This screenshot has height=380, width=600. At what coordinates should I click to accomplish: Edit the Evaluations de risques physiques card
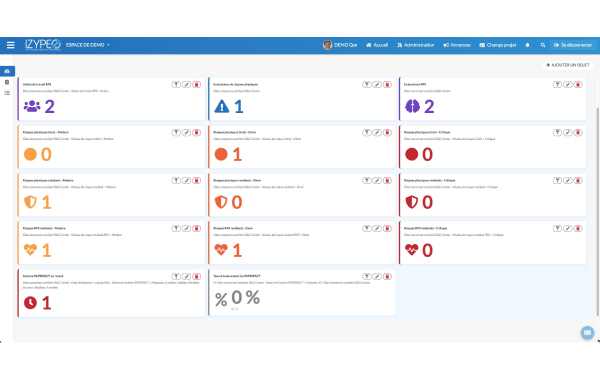(x=377, y=85)
